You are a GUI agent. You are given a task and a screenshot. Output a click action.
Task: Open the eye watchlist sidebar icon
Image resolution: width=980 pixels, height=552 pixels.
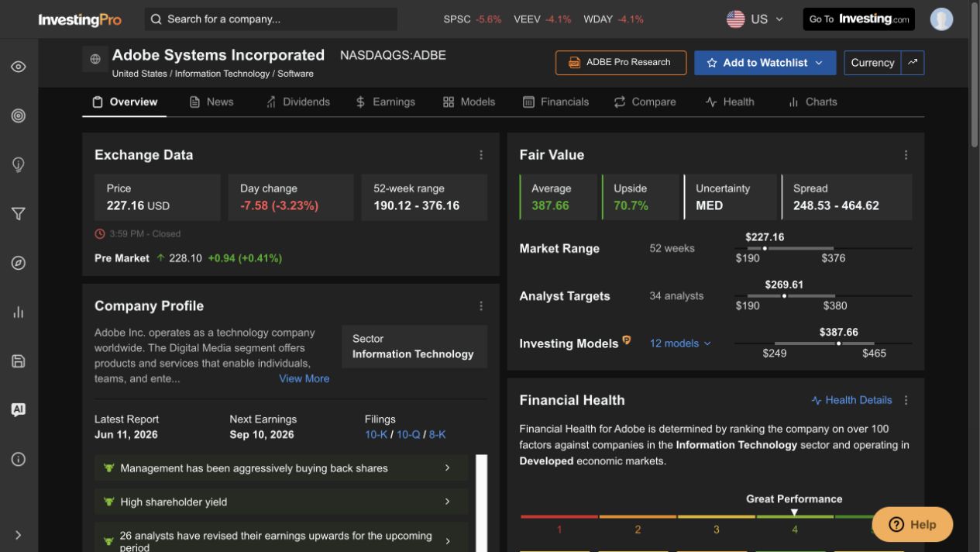(19, 67)
